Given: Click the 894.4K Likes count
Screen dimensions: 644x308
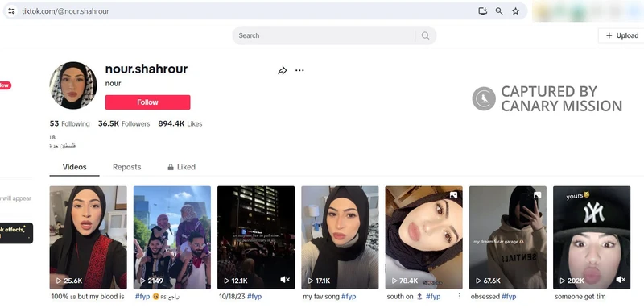Looking at the screenshot, I should 180,124.
